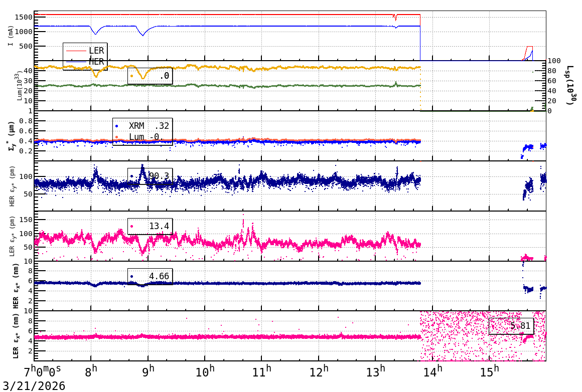
Task: Click the 15h time axis tick label
Action: pyautogui.click(x=489, y=371)
